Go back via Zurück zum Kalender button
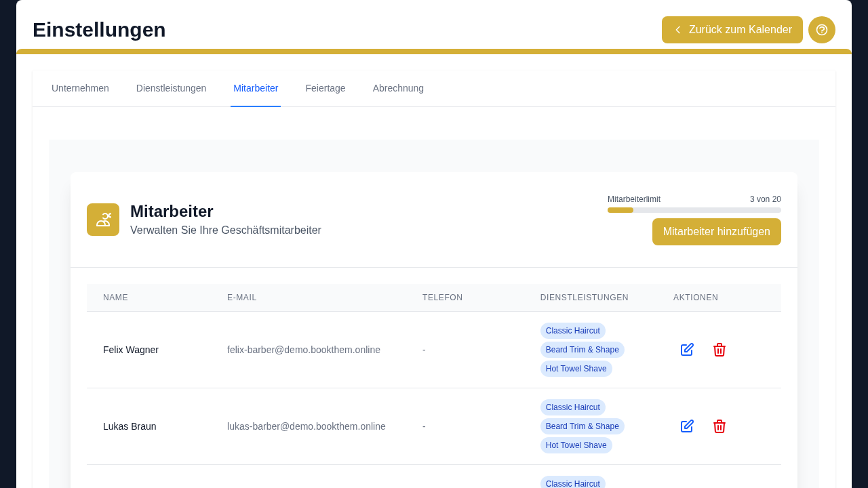This screenshot has width=868, height=488. point(732,30)
